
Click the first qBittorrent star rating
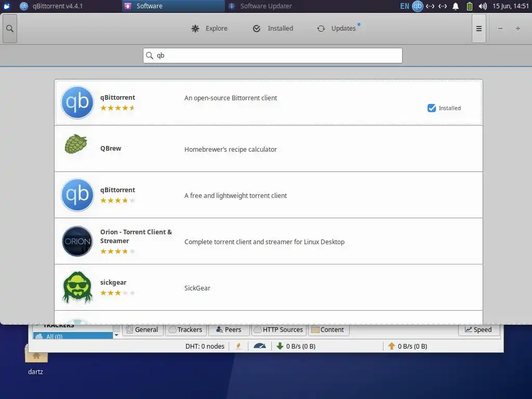[118, 108]
